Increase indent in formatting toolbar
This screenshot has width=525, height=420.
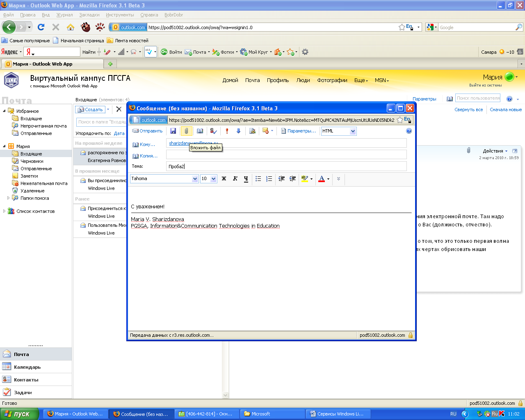[x=292, y=178]
